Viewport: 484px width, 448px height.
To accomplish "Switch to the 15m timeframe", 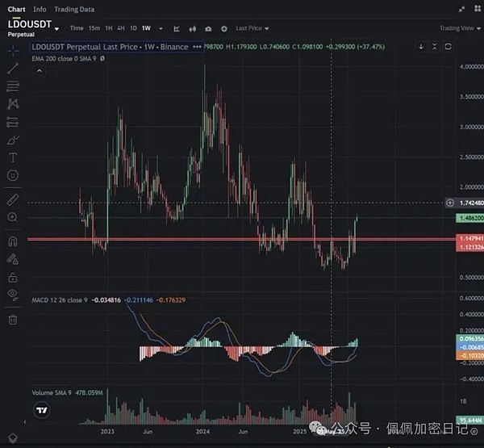I will click(94, 27).
